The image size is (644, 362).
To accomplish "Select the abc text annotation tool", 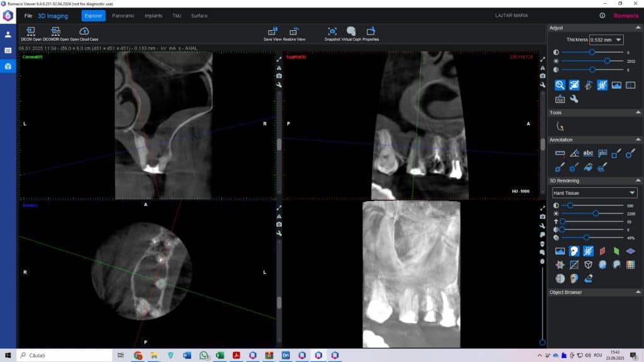I will (x=587, y=153).
